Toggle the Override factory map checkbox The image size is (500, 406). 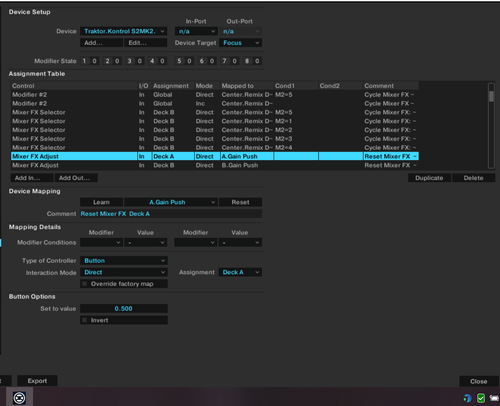(x=85, y=284)
